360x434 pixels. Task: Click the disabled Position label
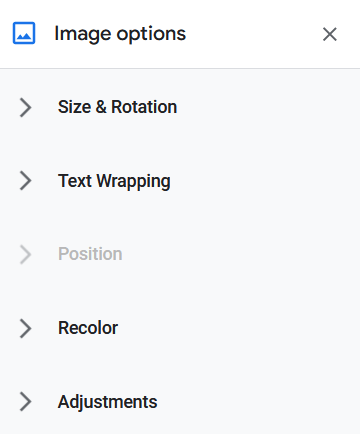pyautogui.click(x=90, y=254)
